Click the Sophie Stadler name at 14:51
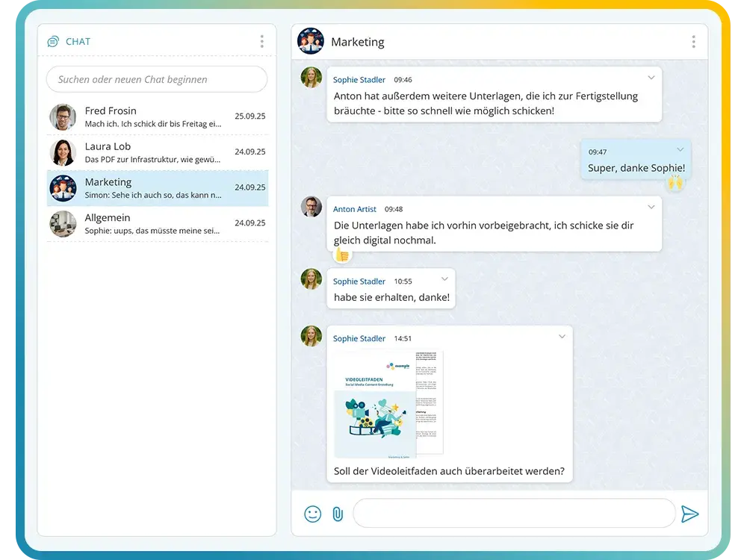This screenshot has height=560, width=747. coord(359,338)
